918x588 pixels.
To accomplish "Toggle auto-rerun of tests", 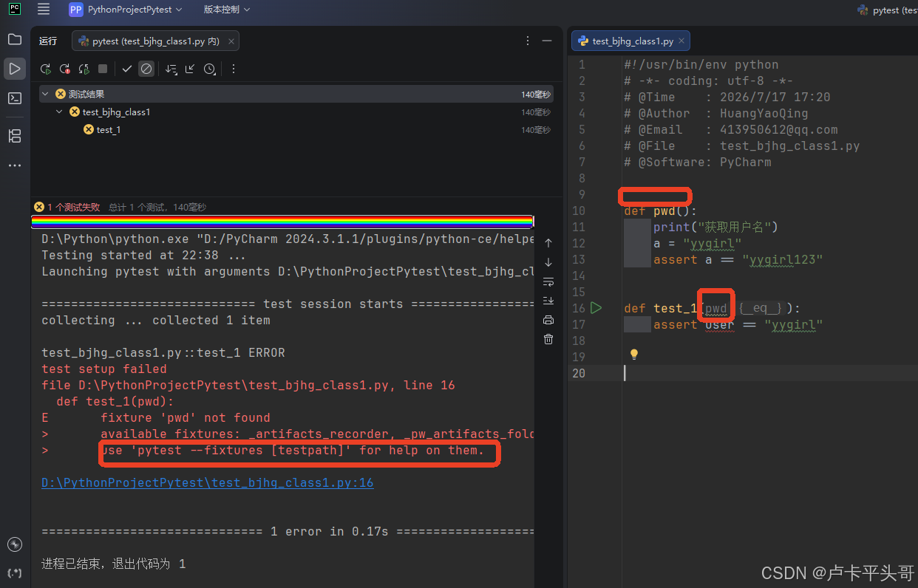I will tap(84, 69).
